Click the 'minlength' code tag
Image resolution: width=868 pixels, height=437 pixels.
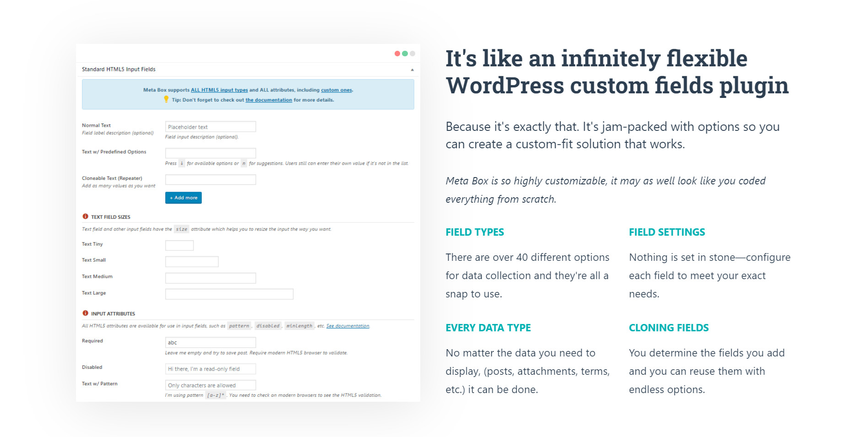(299, 326)
